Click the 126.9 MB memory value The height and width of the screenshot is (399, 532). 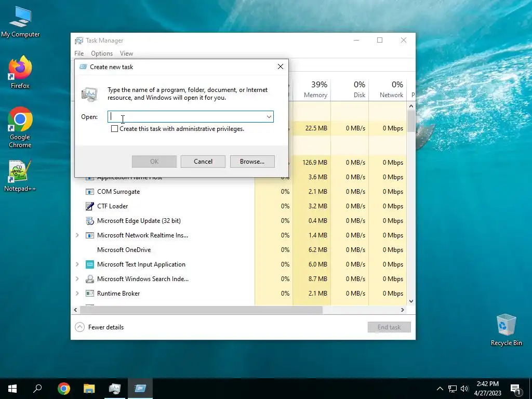tap(315, 163)
